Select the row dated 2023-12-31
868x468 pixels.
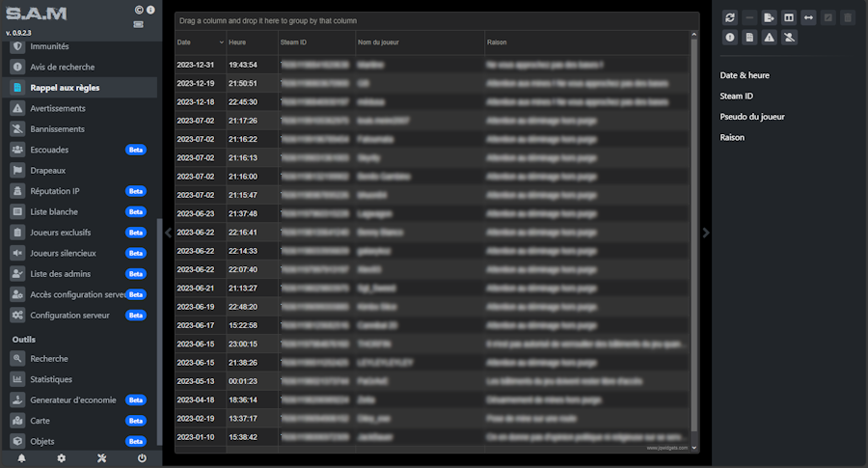coord(434,65)
